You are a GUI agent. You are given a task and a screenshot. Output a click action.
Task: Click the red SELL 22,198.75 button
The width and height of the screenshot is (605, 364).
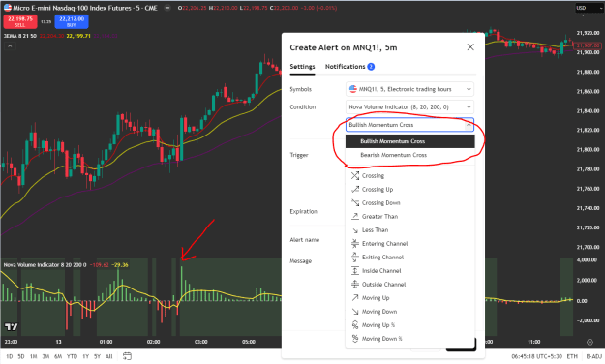pyautogui.click(x=20, y=21)
